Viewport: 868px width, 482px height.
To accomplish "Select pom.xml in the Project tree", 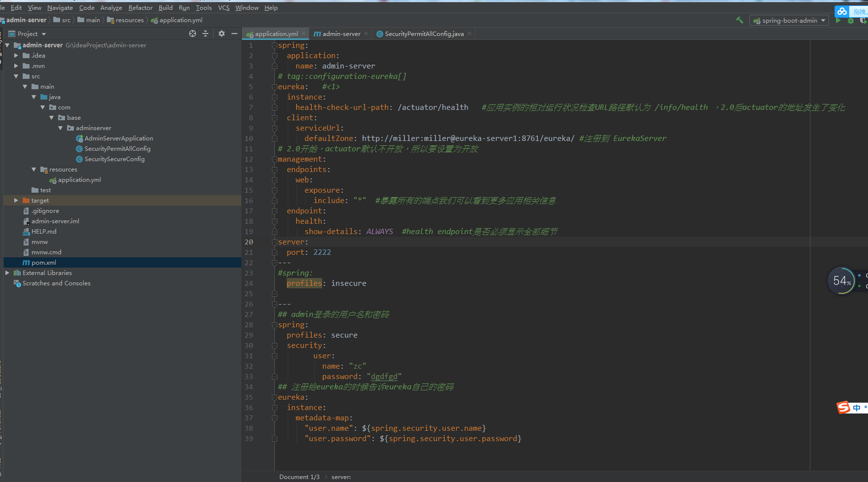I will (x=44, y=262).
